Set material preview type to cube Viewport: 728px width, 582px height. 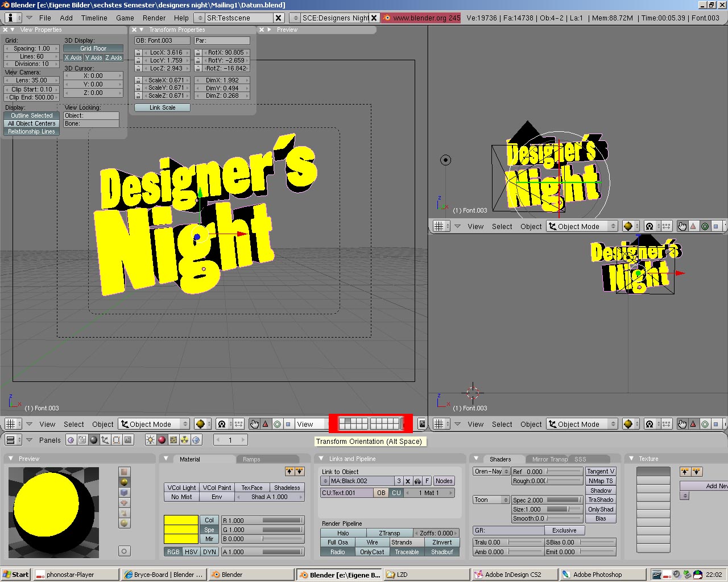[124, 492]
